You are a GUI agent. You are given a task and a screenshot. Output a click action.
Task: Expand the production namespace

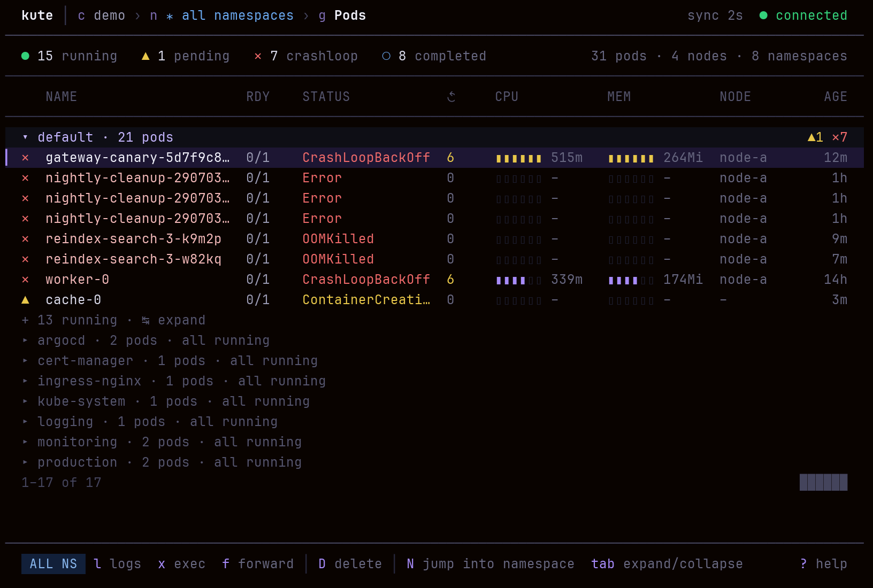click(25, 462)
